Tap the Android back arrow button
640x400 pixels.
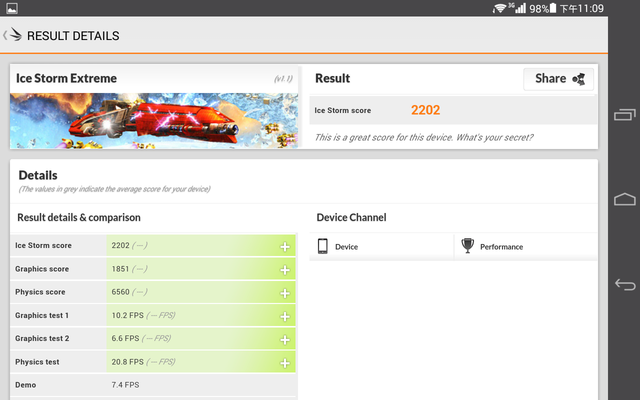[625, 284]
